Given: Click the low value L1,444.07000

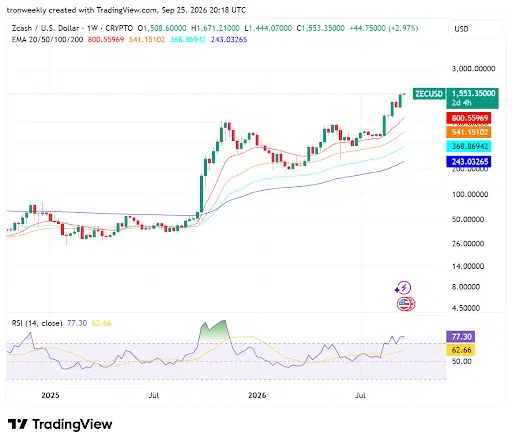Looking at the screenshot, I should [x=268, y=28].
